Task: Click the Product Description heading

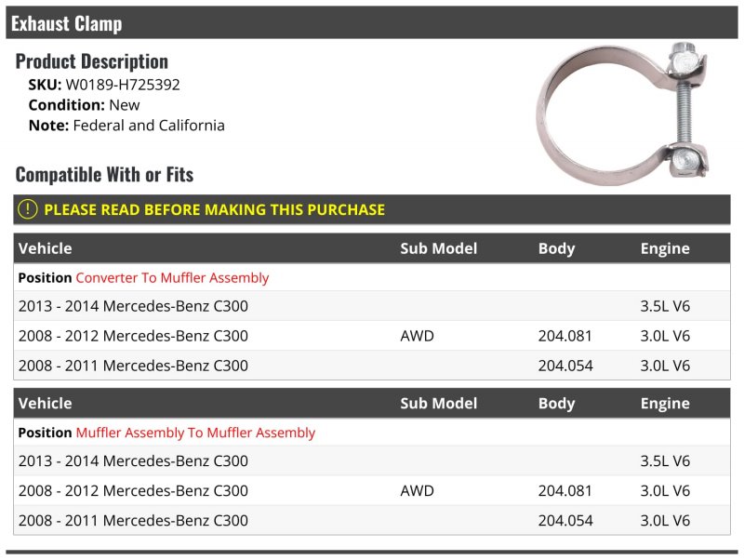Action: point(91,61)
